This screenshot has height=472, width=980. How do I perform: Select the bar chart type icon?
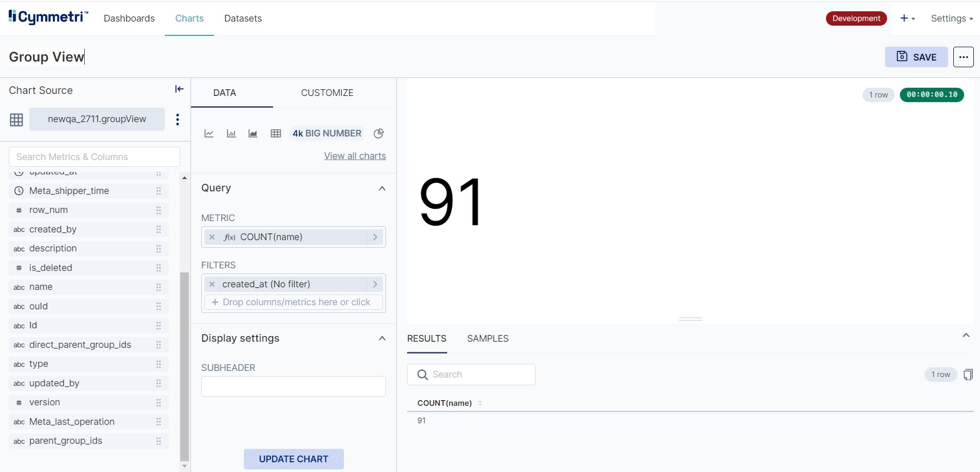pos(231,133)
